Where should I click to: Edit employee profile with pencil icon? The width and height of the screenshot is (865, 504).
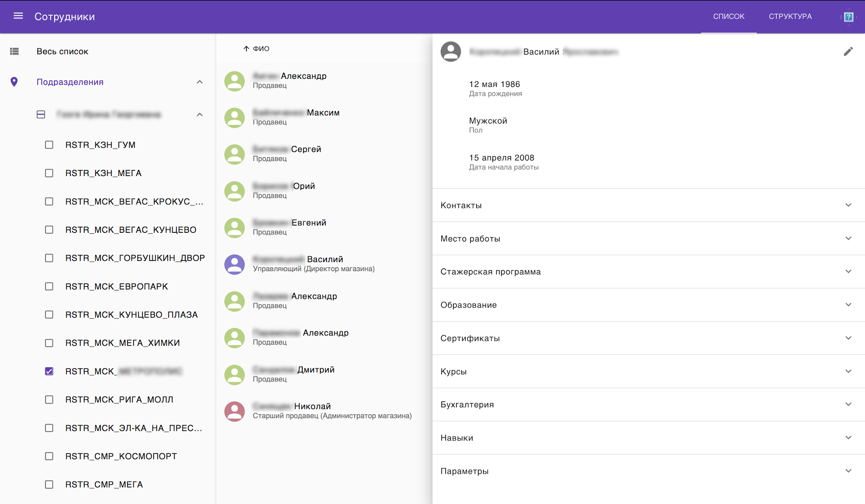click(x=848, y=51)
